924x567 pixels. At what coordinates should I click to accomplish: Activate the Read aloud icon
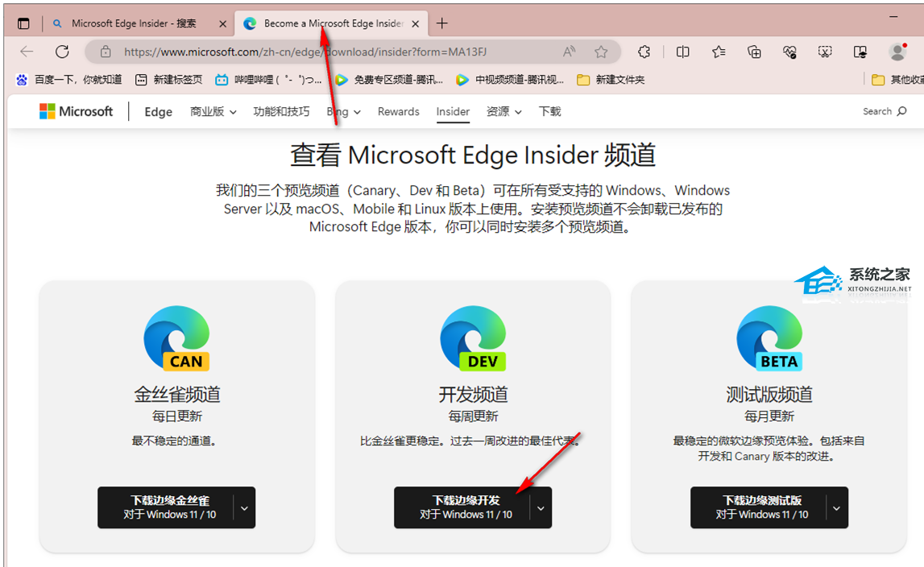[569, 52]
